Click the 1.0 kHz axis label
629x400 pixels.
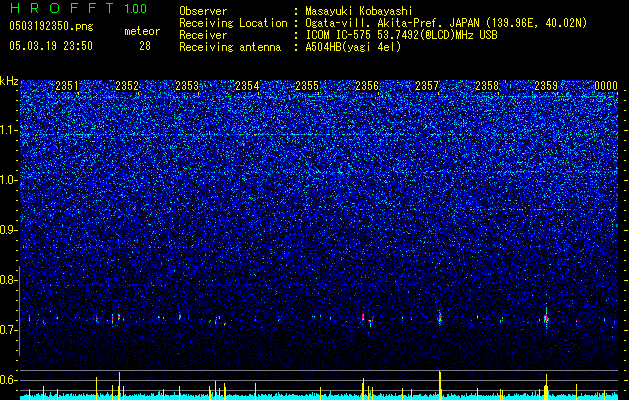[x=9, y=180]
